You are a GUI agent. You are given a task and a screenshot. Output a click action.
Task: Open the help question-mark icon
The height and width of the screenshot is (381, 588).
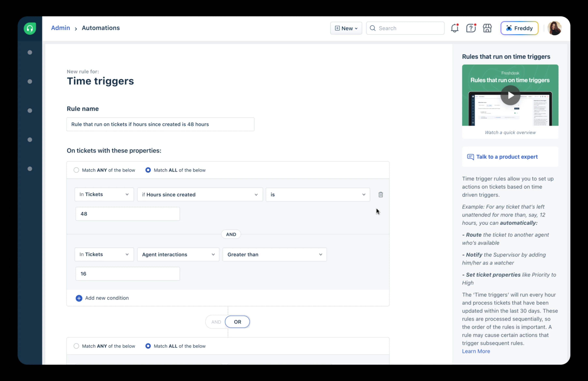[x=471, y=28]
